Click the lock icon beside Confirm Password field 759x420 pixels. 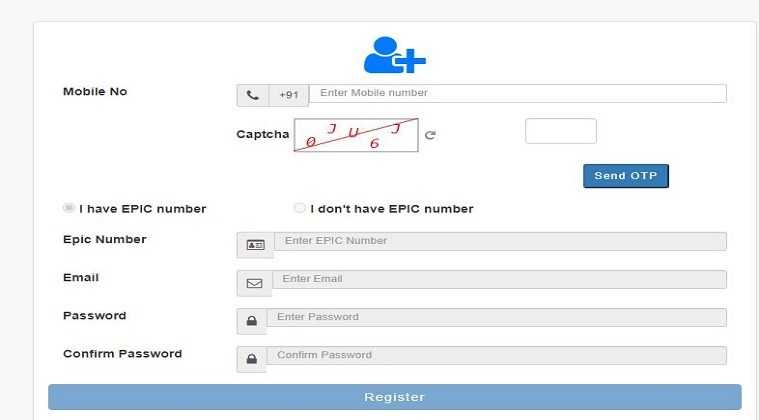click(x=252, y=359)
